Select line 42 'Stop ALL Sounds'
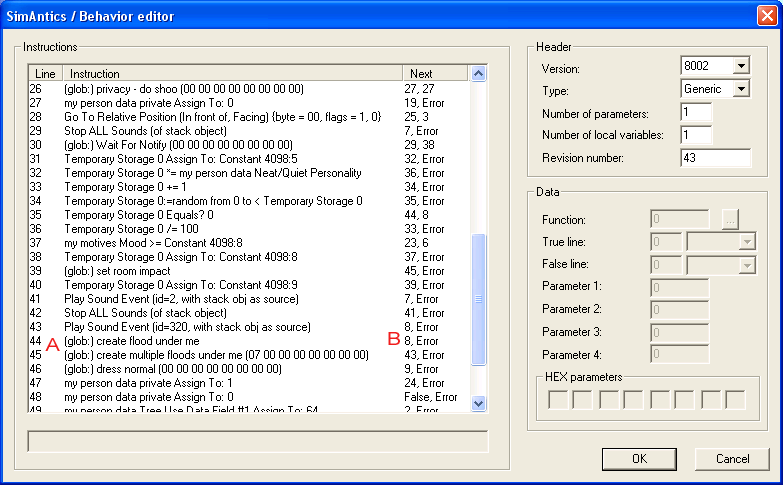This screenshot has height=485, width=783. 249,313
